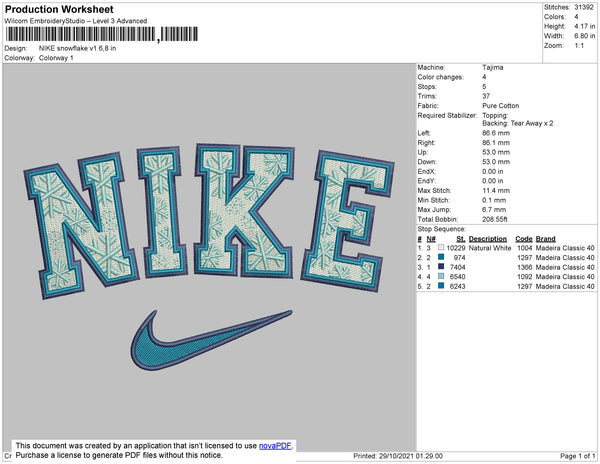Viewport: 600px width, 464px height.
Task: Click the Natural White color swatch
Action: click(441, 247)
